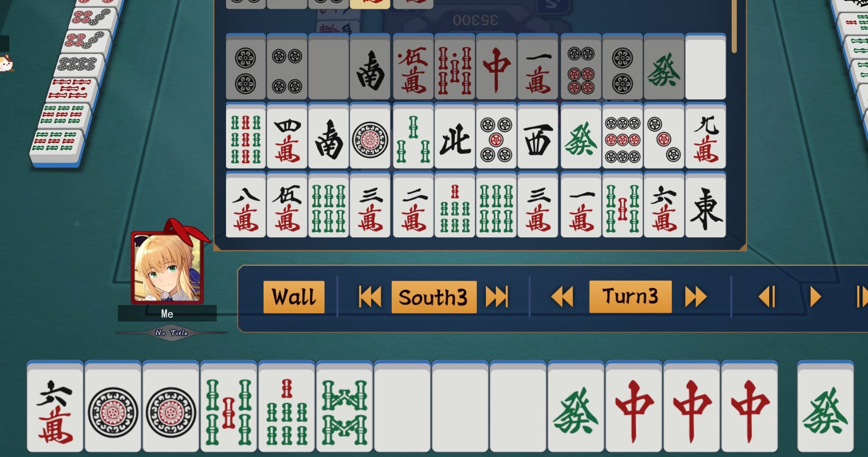Go back one turn

coord(562,297)
